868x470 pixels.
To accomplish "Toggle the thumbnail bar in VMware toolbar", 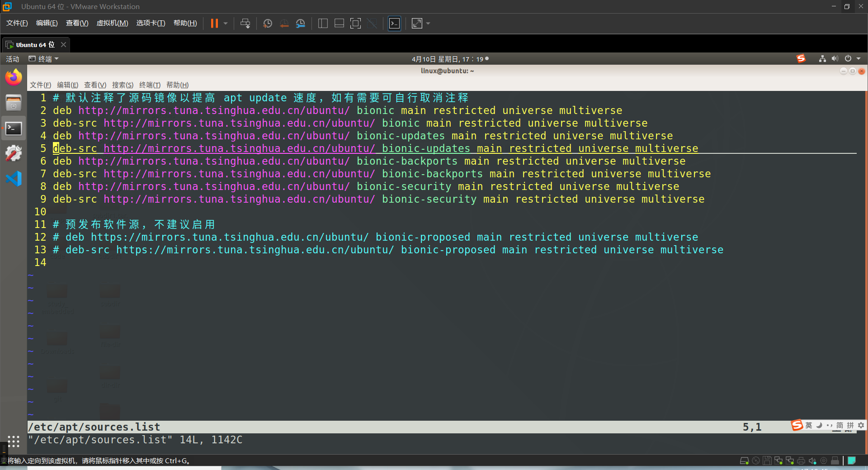I will pyautogui.click(x=339, y=24).
